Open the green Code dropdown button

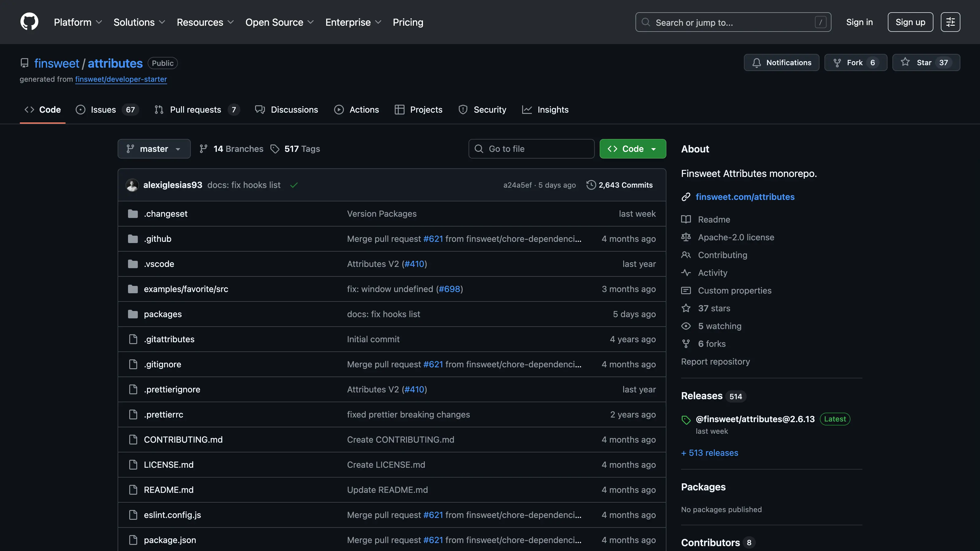pyautogui.click(x=633, y=149)
